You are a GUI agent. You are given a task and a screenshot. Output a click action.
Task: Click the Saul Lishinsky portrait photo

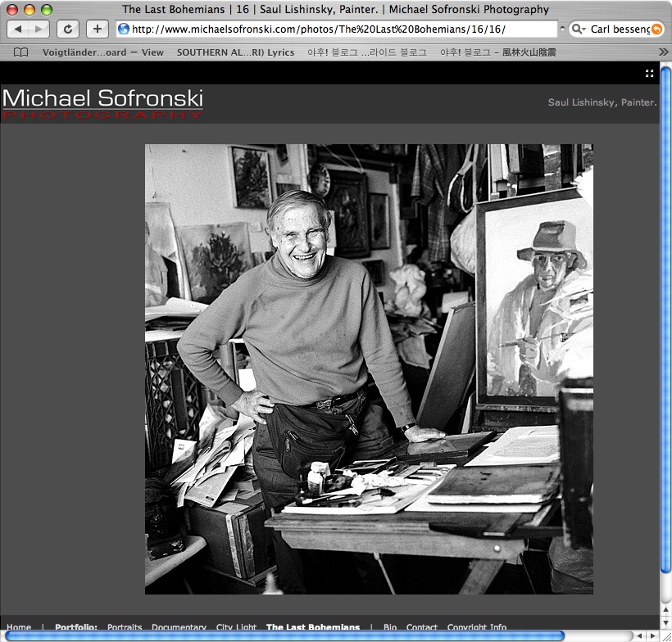click(369, 368)
